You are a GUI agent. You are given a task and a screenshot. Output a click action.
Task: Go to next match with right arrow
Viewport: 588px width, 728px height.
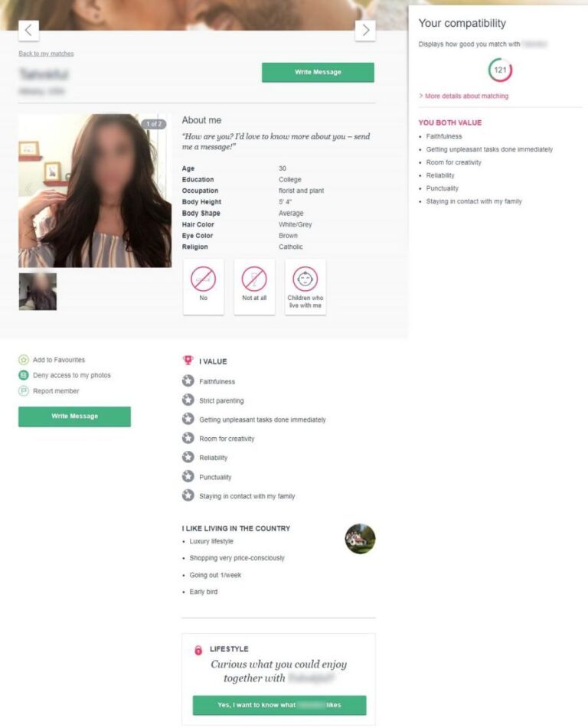tap(365, 31)
